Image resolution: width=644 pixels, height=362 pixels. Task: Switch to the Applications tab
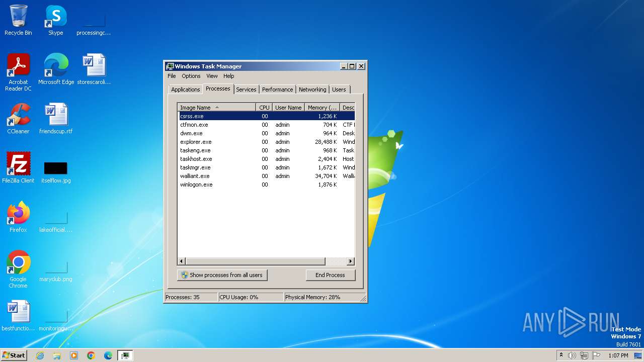(x=186, y=89)
